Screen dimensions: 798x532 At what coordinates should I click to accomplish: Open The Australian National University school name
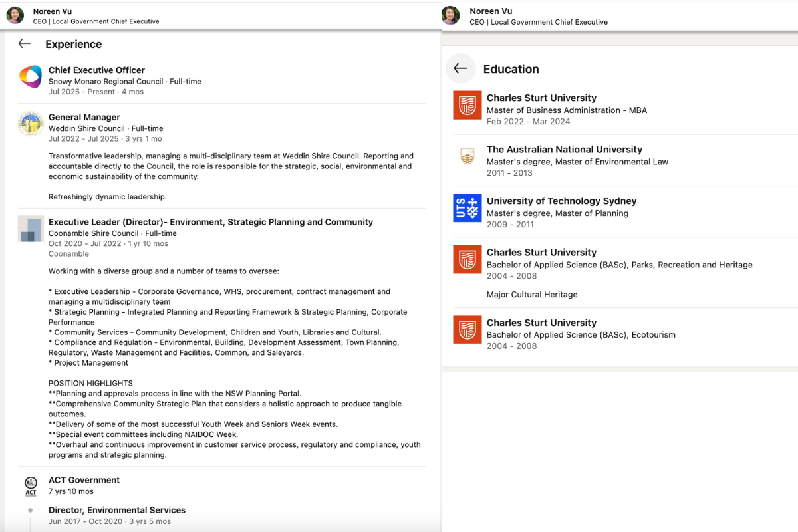tap(564, 150)
